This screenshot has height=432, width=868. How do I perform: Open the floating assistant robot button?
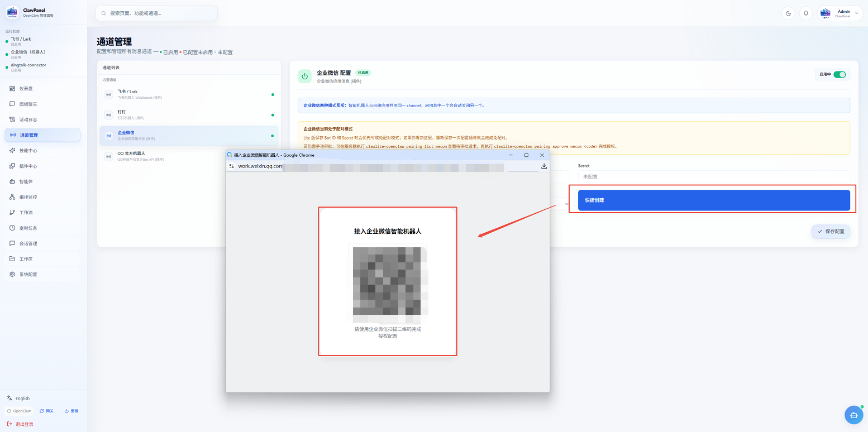tap(853, 415)
